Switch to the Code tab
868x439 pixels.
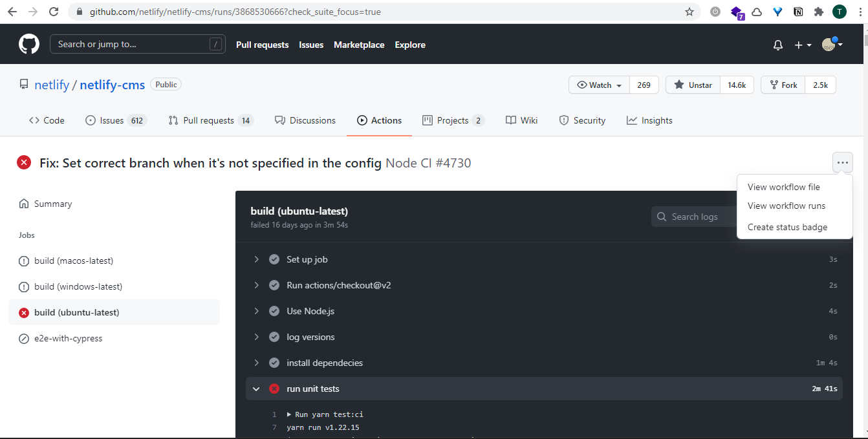(47, 120)
